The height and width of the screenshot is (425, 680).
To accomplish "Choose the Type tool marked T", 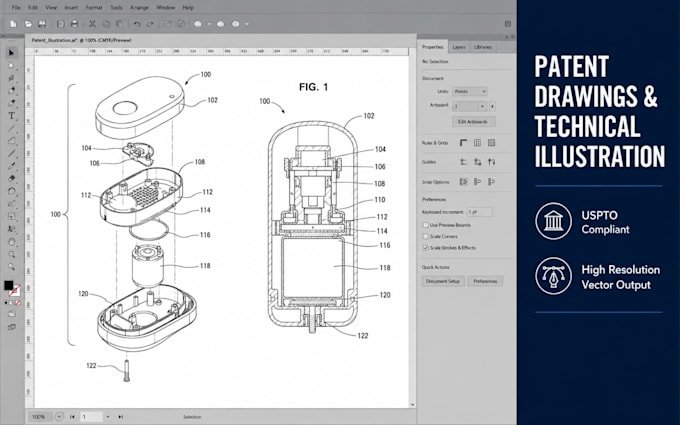I will point(12,116).
